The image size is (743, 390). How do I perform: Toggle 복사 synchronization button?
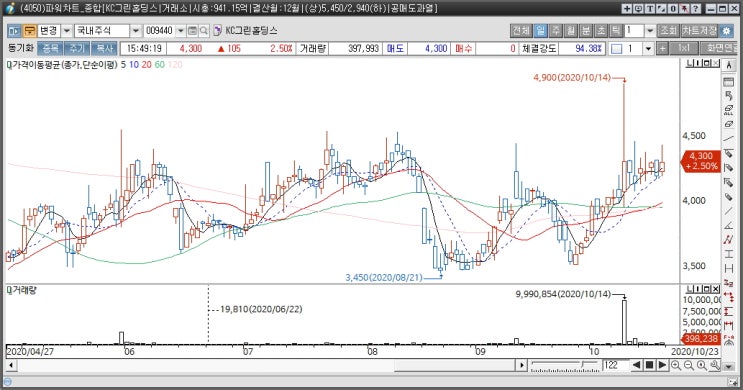104,48
